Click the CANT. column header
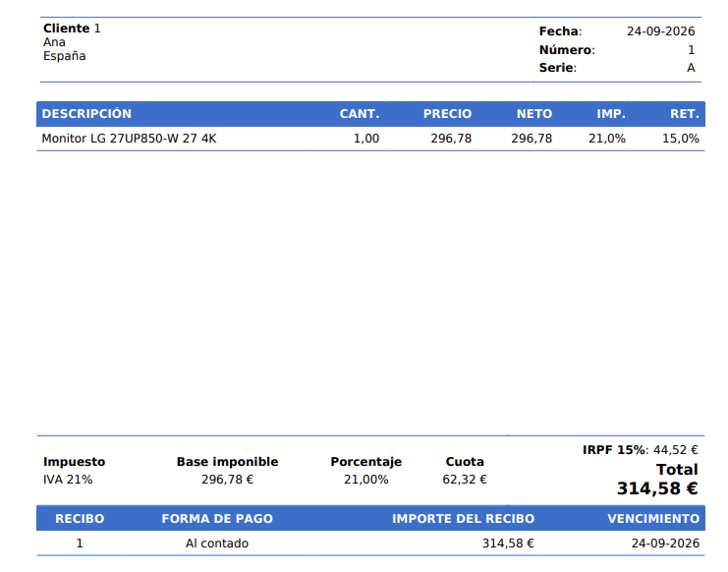 coord(360,114)
